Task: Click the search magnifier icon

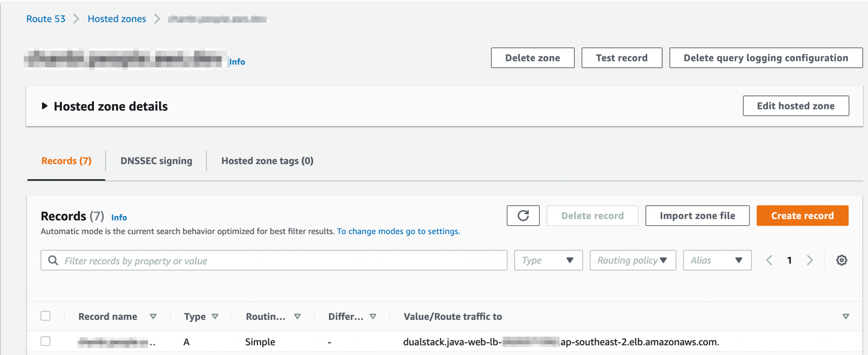Action: (x=53, y=260)
